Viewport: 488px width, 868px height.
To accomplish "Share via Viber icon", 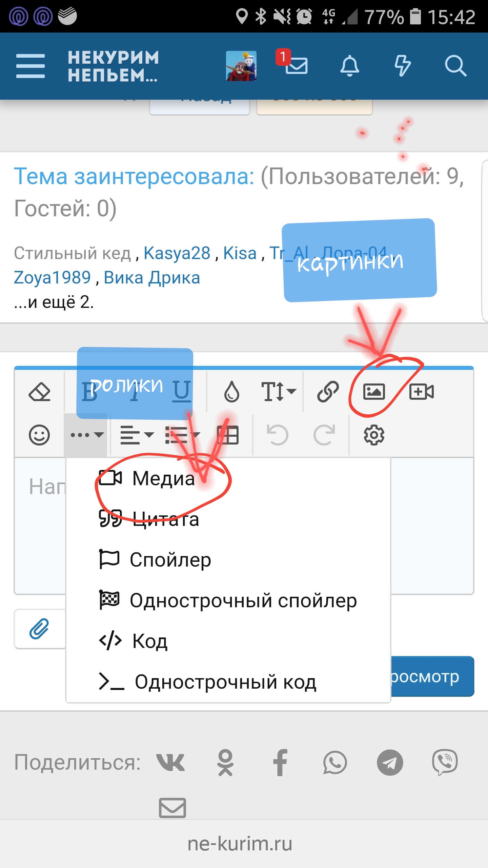I will [445, 763].
